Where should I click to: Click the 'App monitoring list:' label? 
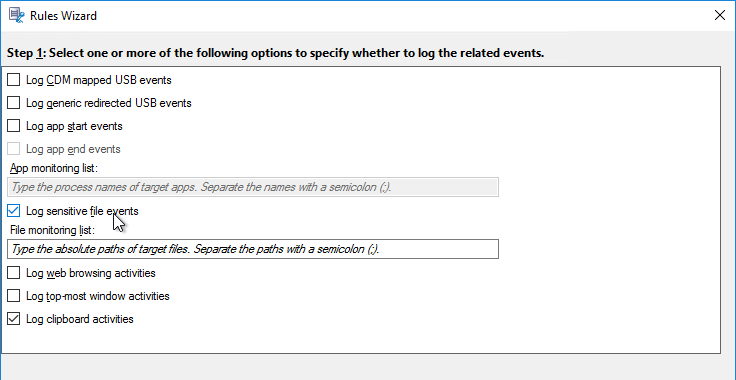(x=54, y=168)
